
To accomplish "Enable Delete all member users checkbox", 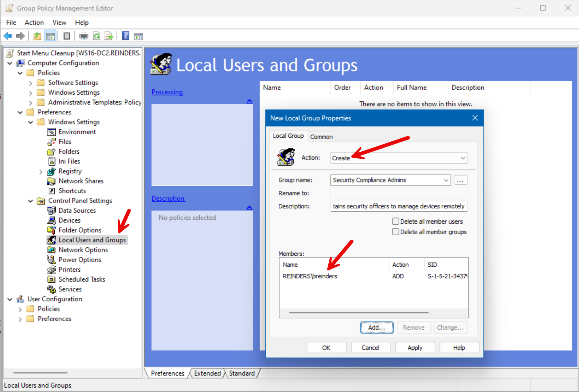I will [x=395, y=221].
